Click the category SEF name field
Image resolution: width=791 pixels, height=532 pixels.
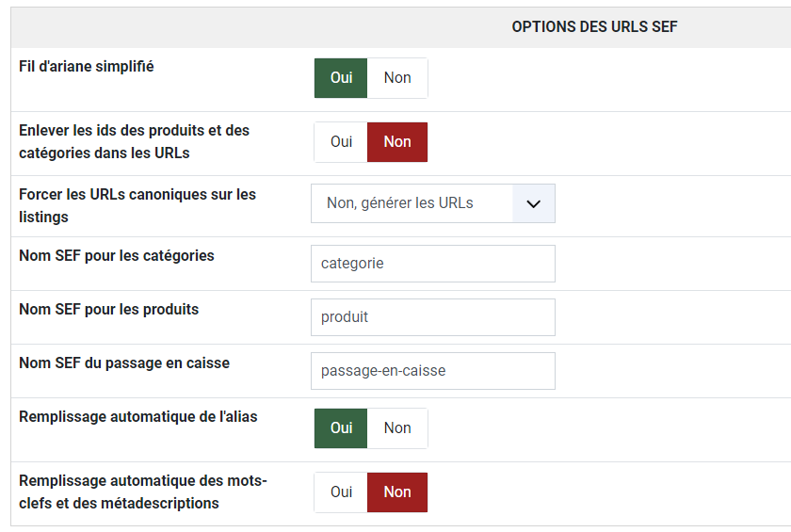pos(432,264)
